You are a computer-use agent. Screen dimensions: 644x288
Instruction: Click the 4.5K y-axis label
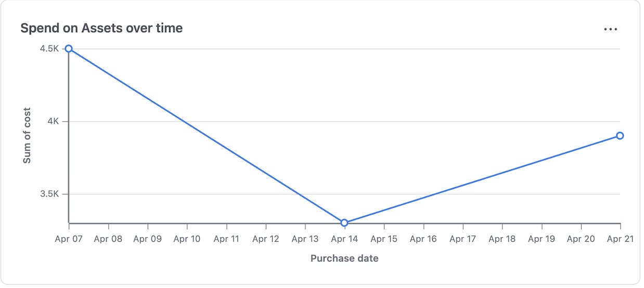(49, 49)
